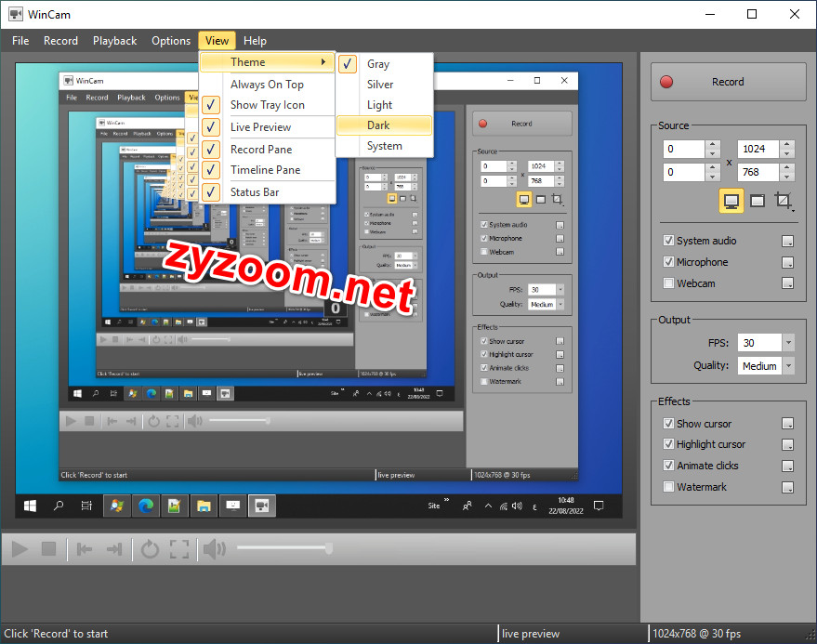
Task: Enable Always On Top option
Action: (267, 85)
